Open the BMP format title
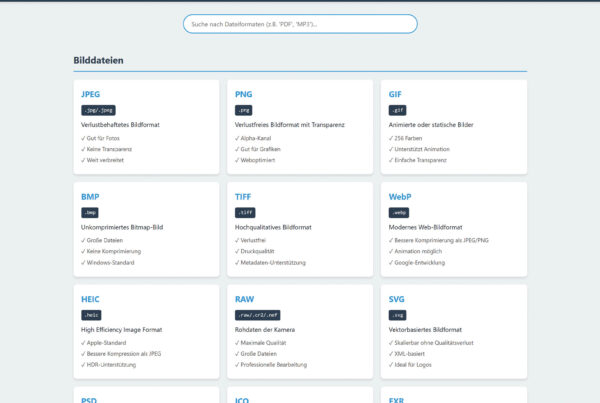Viewport: 600px width, 403px height. coord(89,196)
